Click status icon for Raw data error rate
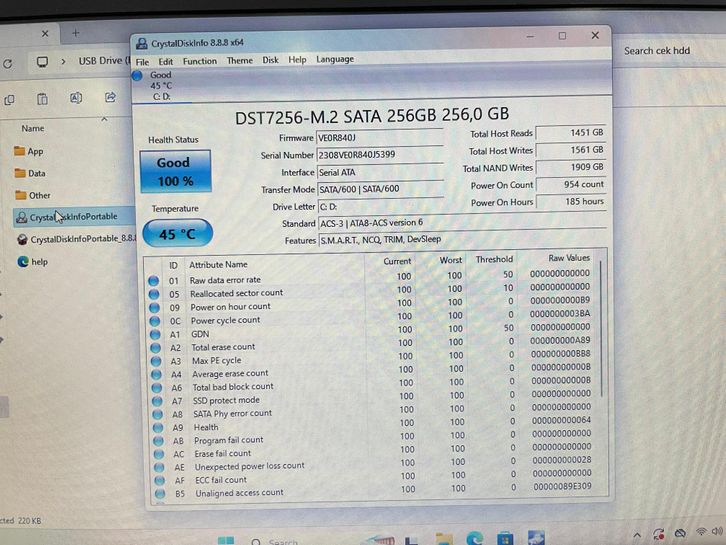This screenshot has height=545, width=726. [154, 281]
